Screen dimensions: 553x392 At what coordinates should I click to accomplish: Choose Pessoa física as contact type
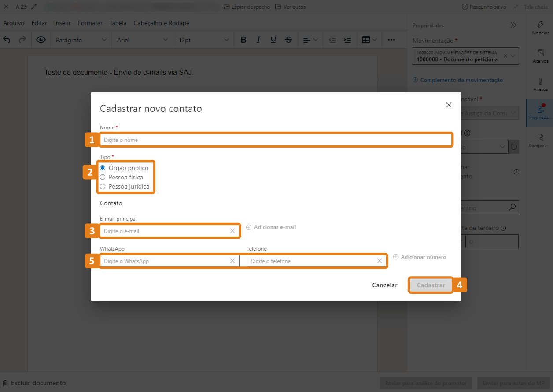(x=103, y=177)
